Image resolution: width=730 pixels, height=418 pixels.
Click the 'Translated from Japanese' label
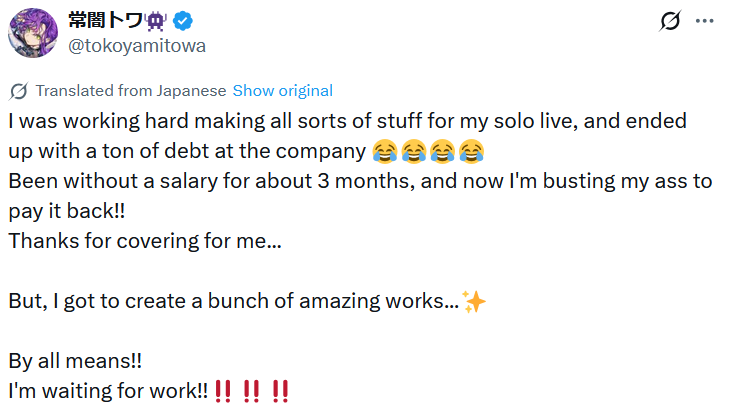[x=131, y=91]
